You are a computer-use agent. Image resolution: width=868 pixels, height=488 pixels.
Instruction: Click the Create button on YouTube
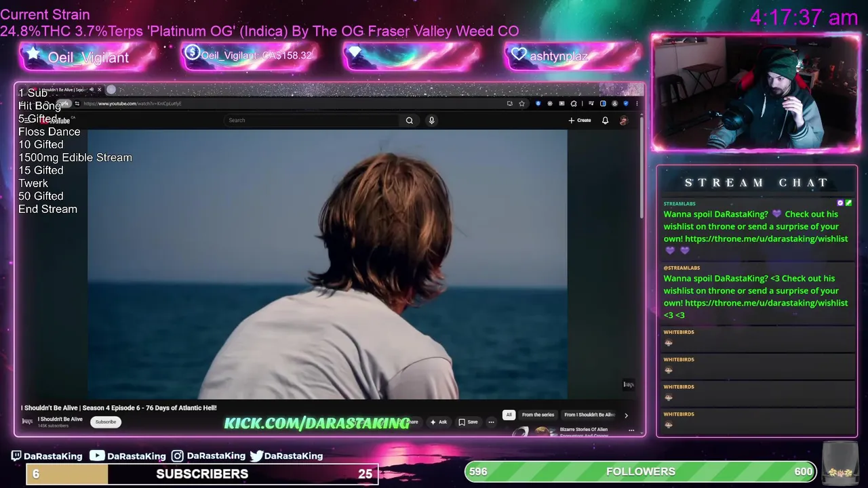580,121
